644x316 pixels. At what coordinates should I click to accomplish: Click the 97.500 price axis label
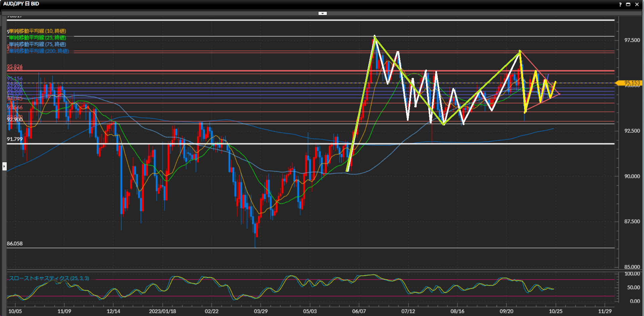[632, 40]
